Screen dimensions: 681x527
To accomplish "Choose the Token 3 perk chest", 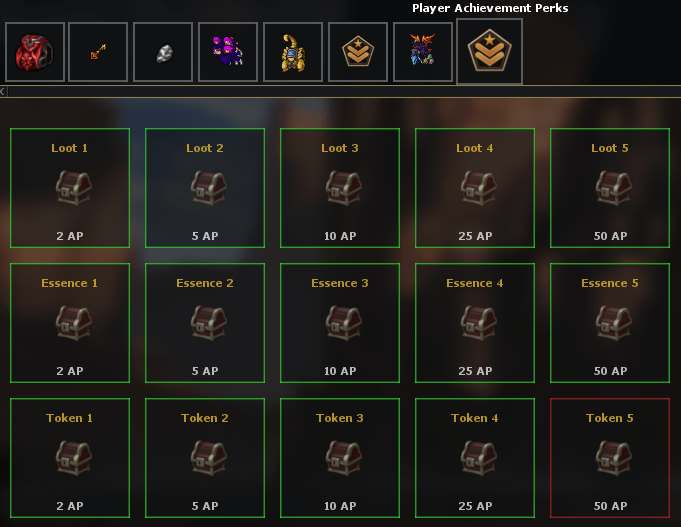I will point(344,458).
